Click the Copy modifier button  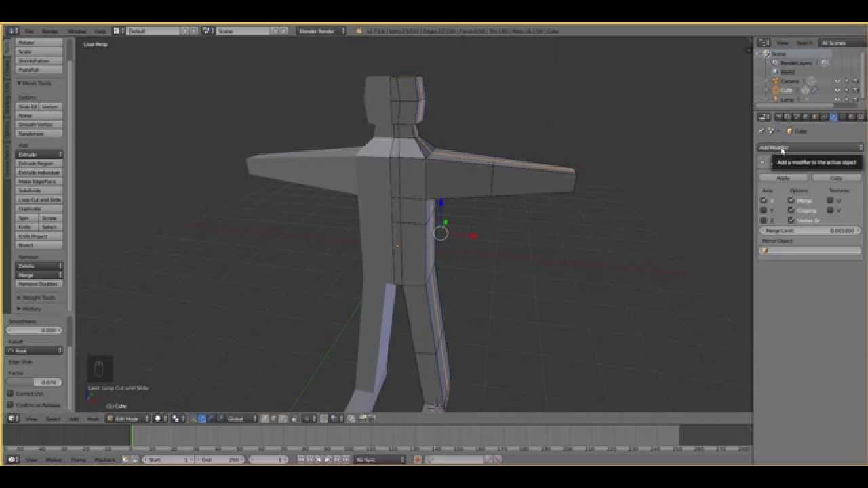[x=835, y=178]
